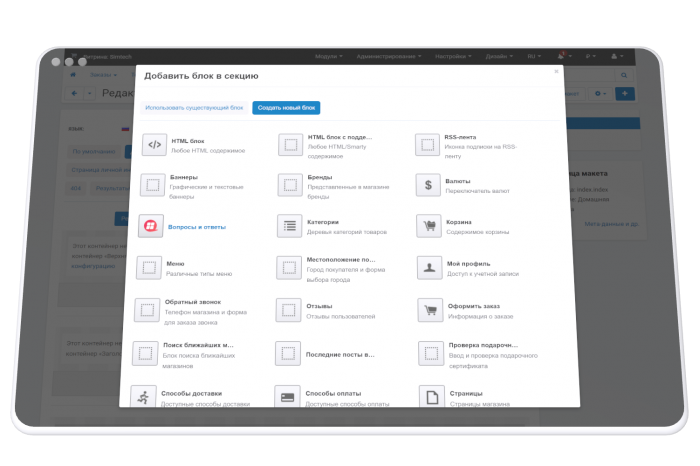Open the Модули dropdown menu
Image resolution: width=700 pixels, height=466 pixels.
pos(329,56)
